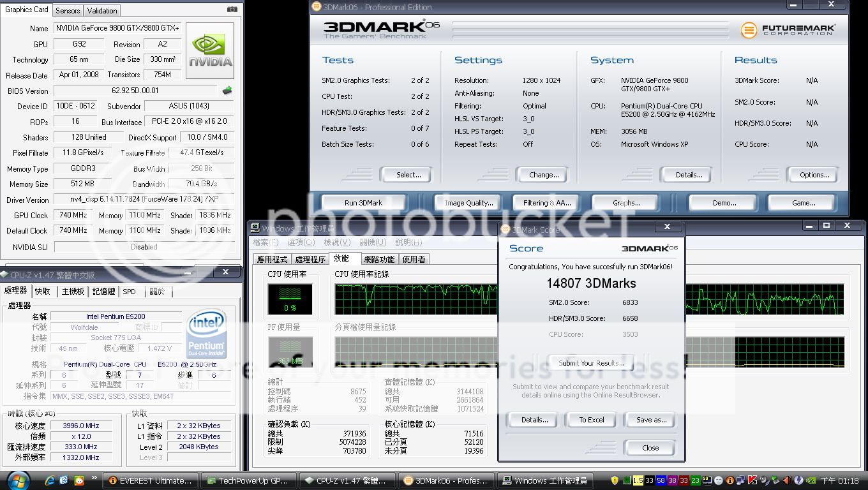Switch to CPU-Z v1.47 taskbar button
The height and width of the screenshot is (490, 868).
tap(347, 480)
